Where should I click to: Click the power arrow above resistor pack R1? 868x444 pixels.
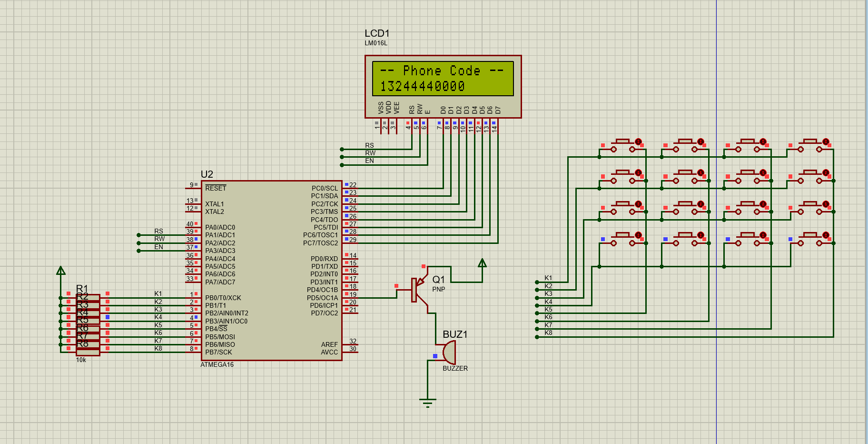click(60, 270)
